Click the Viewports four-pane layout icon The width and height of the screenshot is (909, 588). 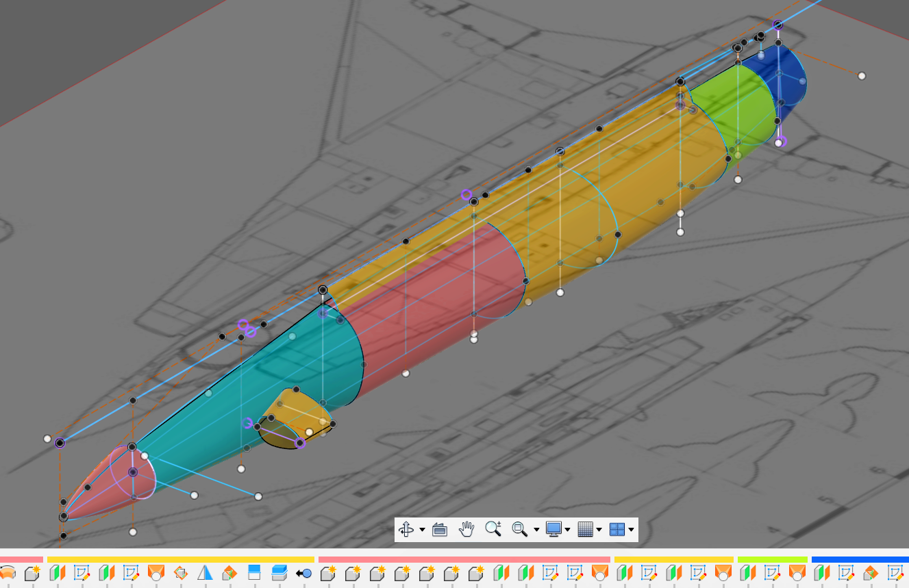pos(617,529)
